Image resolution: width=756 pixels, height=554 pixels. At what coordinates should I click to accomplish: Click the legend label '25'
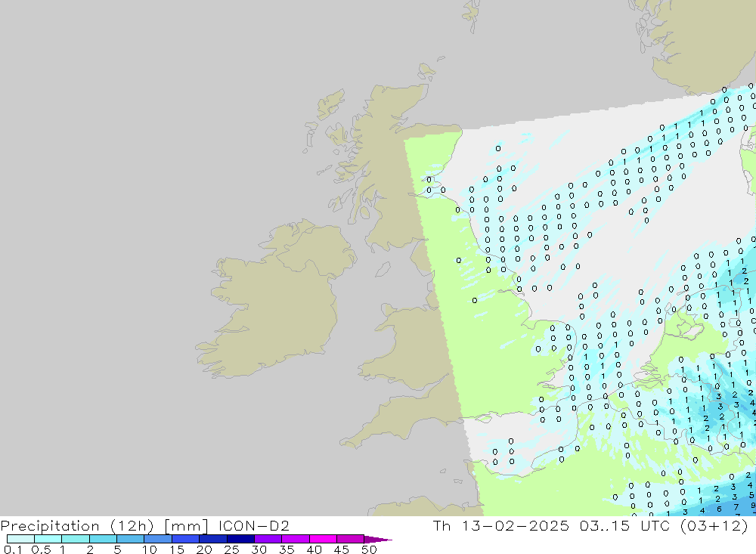(232, 549)
